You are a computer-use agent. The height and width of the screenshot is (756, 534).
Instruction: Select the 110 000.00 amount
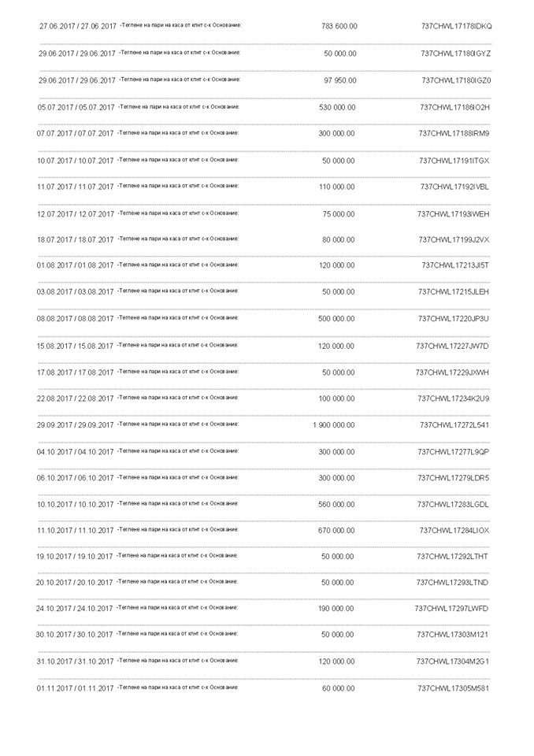[x=338, y=187]
